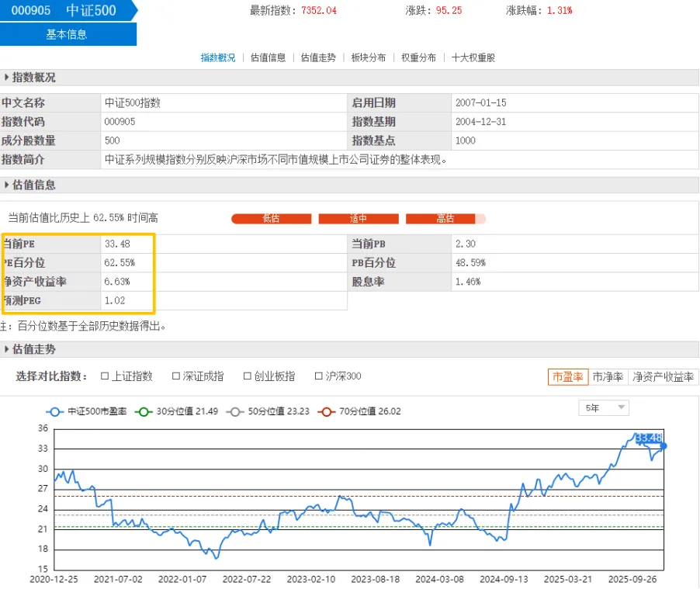Screen dimensions: 700x589
Task: Toggle the 中证500市盈率 legend marker
Action: (x=54, y=411)
